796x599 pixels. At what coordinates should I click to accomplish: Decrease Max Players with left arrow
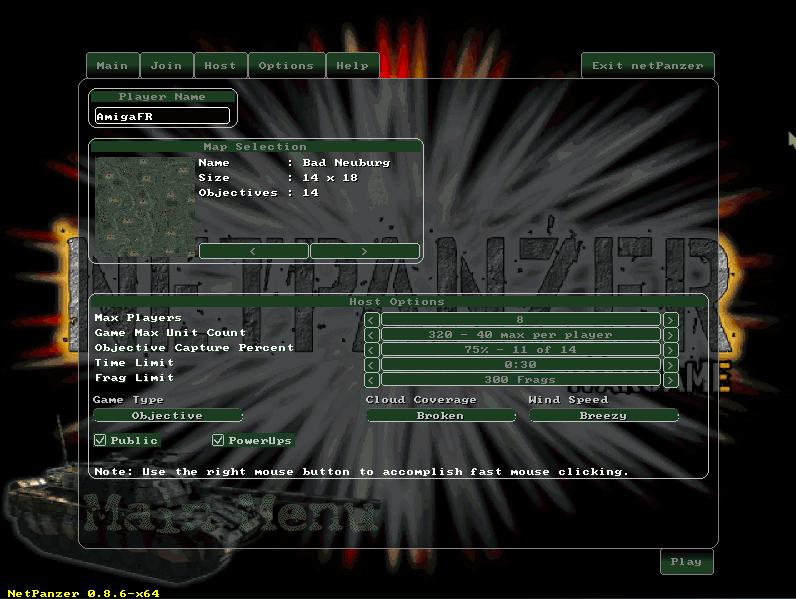pos(372,320)
